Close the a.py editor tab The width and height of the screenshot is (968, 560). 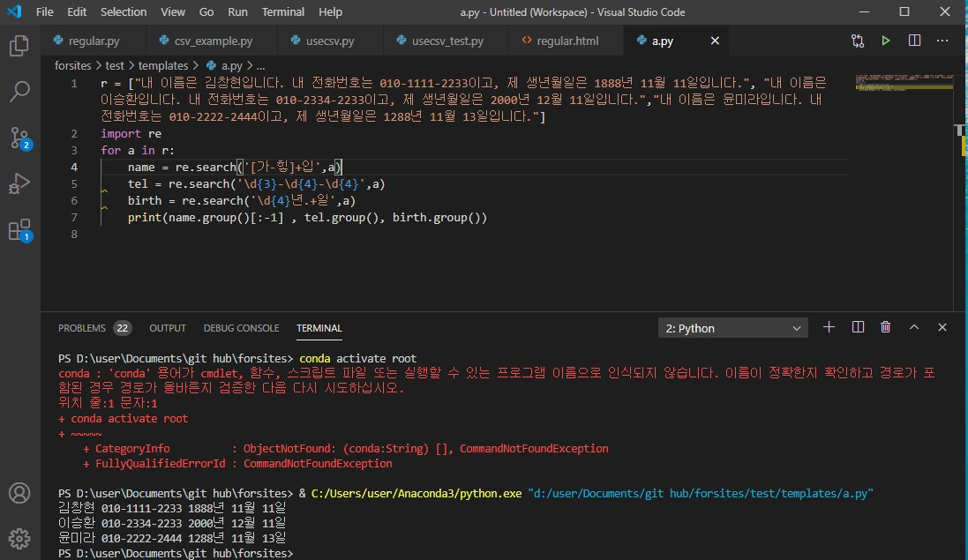click(715, 41)
